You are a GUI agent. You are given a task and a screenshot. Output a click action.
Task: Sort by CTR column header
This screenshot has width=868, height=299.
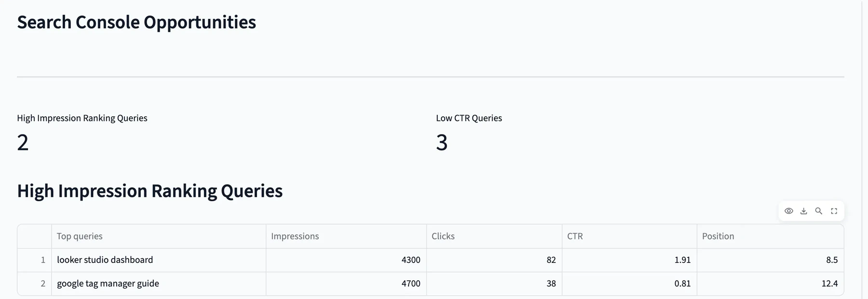pyautogui.click(x=629, y=236)
